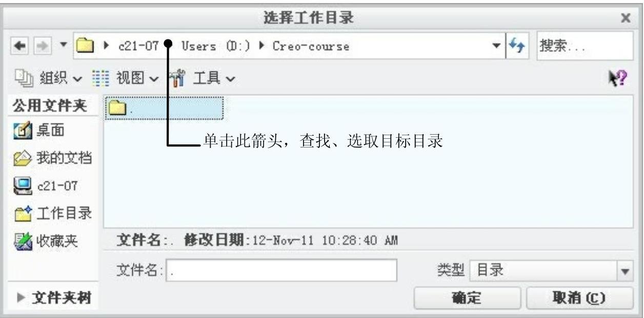Click the folder icon in path bar

coord(85,46)
